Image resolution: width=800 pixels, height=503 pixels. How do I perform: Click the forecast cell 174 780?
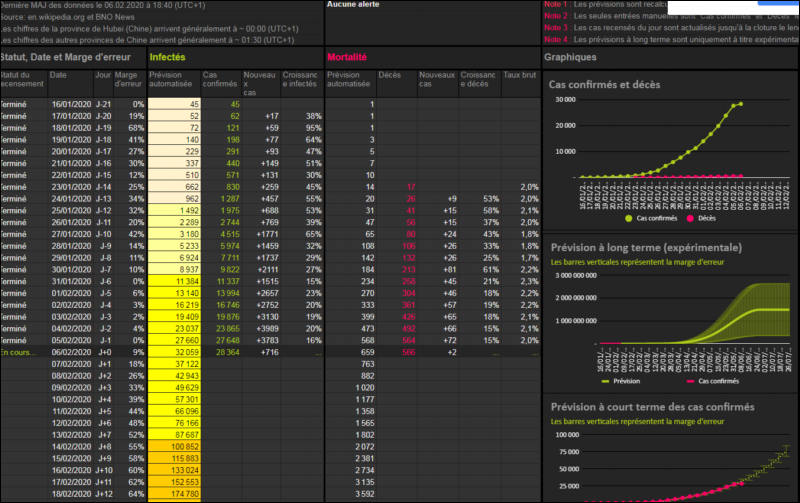(174, 494)
